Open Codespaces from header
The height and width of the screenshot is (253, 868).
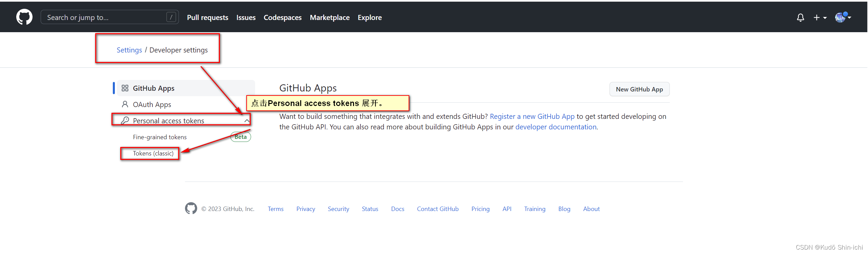point(283,18)
